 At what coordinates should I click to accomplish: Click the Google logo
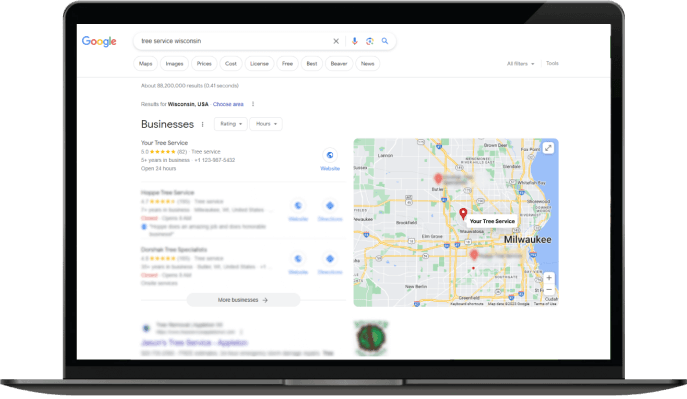click(x=99, y=41)
